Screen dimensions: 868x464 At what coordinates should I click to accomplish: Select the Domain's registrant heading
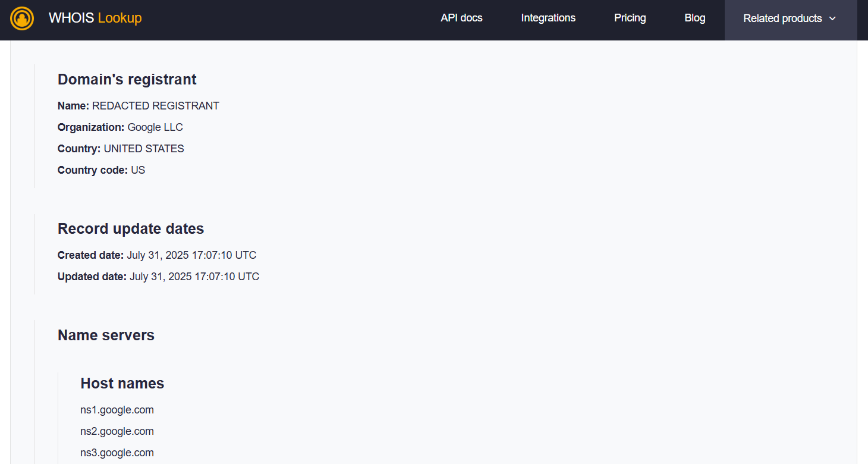click(x=127, y=79)
